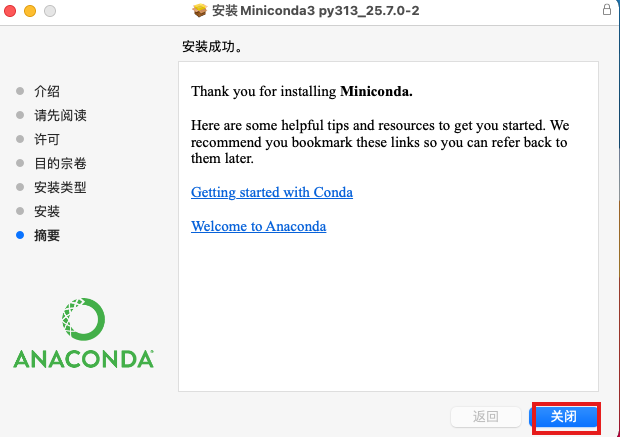620x437 pixels.
Task: Select the 安装 step in the sidebar
Action: (47, 211)
